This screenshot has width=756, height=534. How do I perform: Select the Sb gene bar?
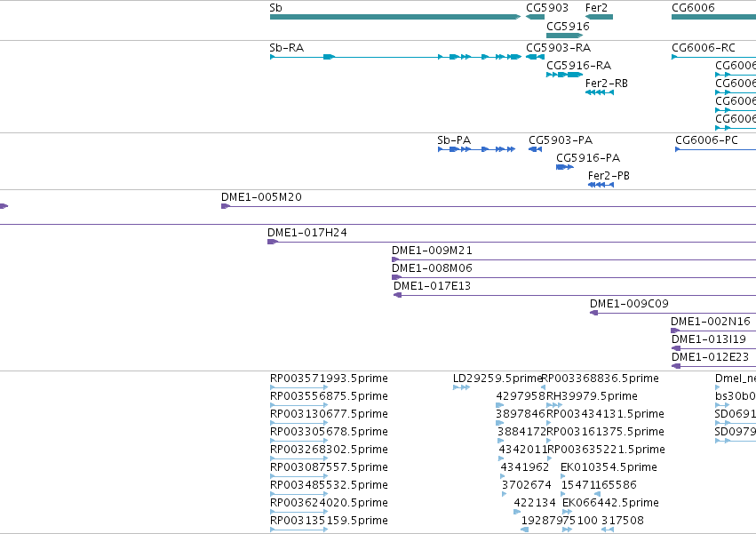394,17
